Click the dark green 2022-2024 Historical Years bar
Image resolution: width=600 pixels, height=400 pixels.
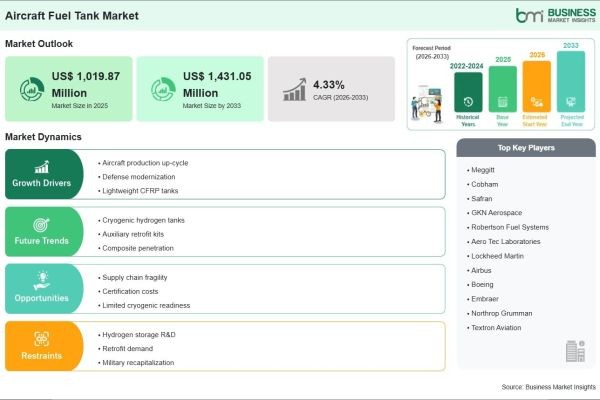point(468,92)
